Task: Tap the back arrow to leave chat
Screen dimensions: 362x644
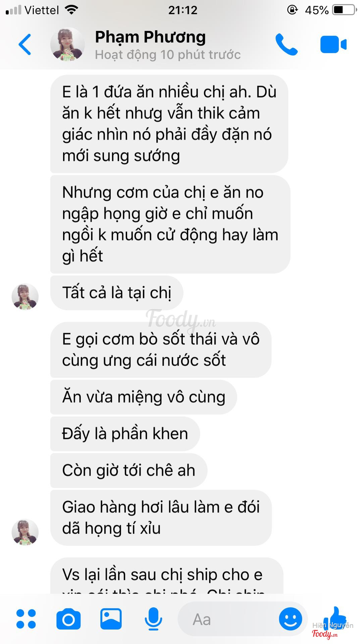Action: [25, 44]
